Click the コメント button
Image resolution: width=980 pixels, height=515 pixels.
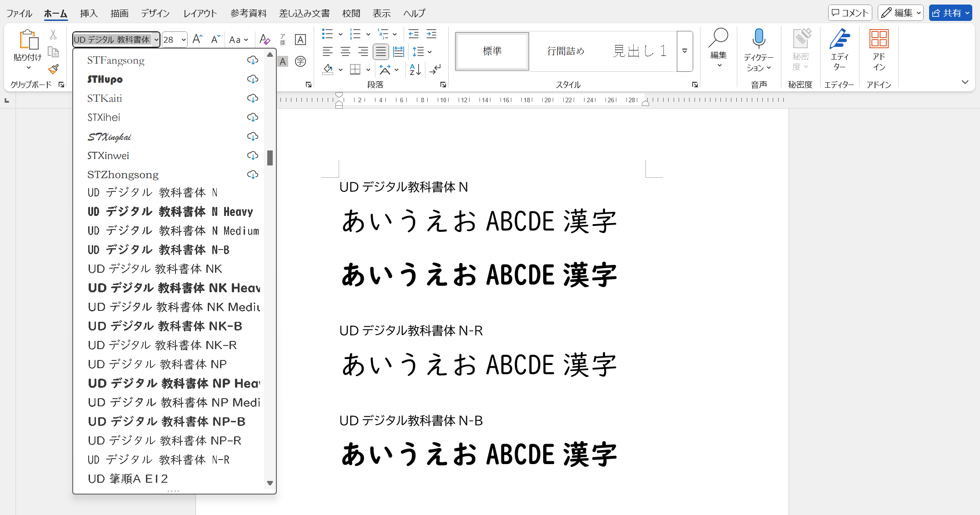click(850, 13)
